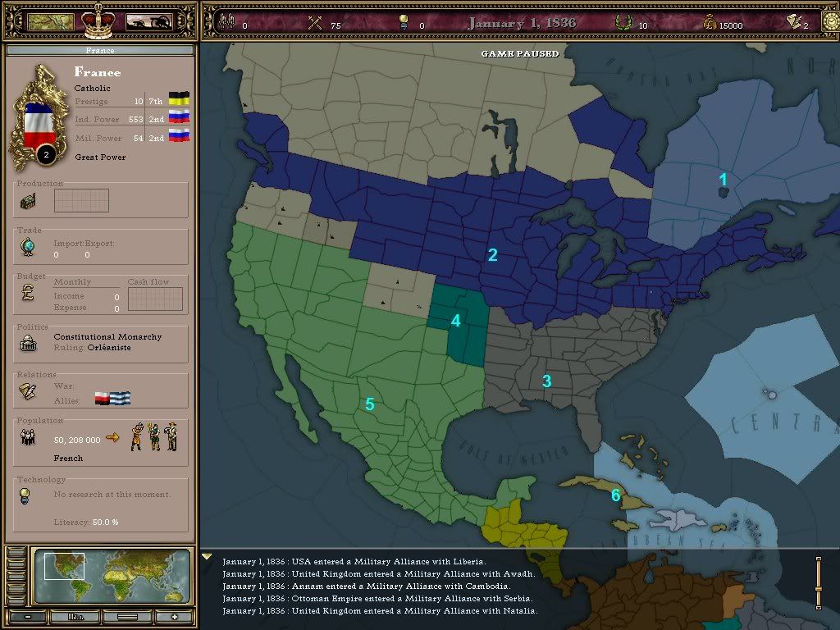Screen dimensions: 840x630
Task: Switch to the military cannon view button
Action: 148,22
